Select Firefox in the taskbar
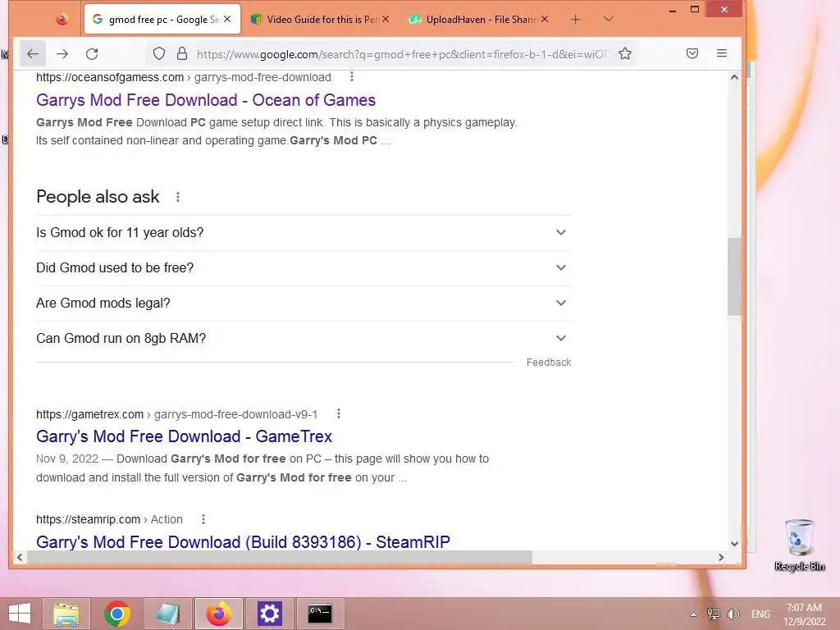Viewport: 840px width, 630px height. (x=218, y=614)
